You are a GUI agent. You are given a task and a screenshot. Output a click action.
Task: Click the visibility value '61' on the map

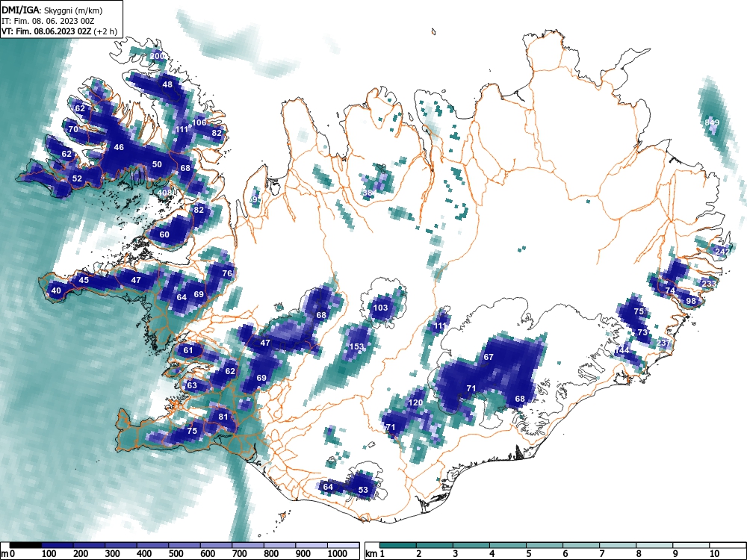pos(188,350)
